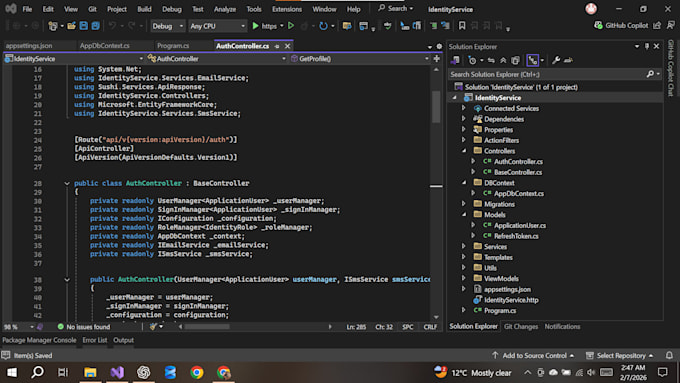Open the dropdown arrow next to https
The image size is (680, 383).
(281, 26)
